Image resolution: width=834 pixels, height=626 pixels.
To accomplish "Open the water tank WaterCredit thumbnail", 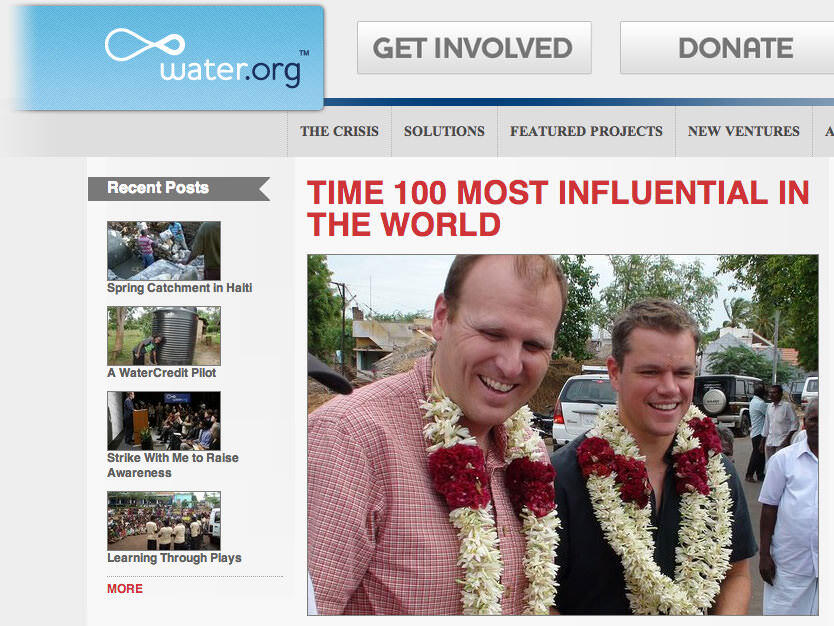I will pyautogui.click(x=164, y=336).
